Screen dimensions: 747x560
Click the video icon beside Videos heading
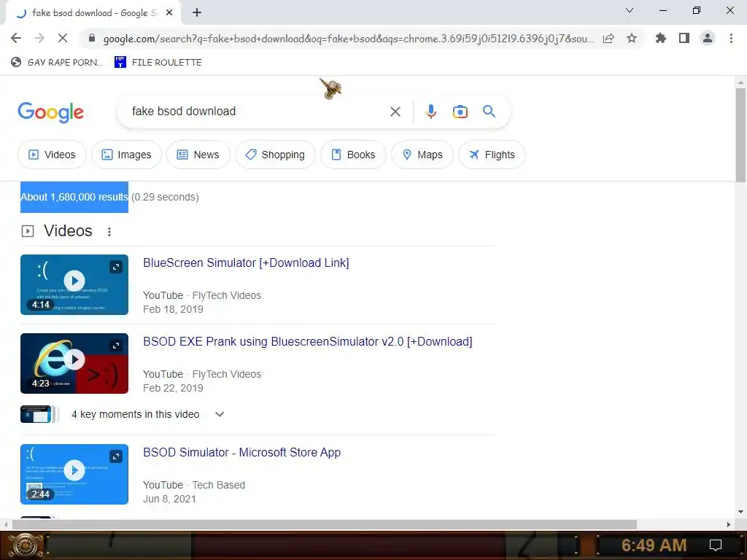(x=28, y=231)
